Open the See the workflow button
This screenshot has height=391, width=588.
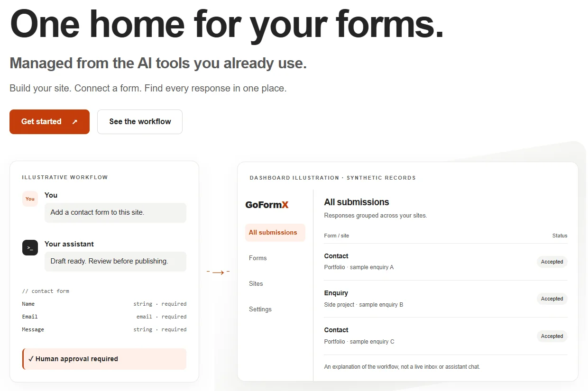click(x=140, y=122)
